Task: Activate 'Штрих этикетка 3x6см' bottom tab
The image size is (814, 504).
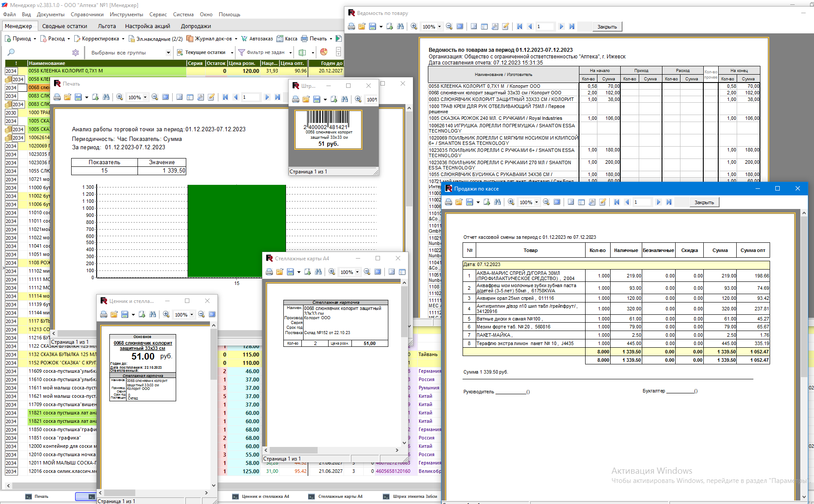Action: point(411,497)
